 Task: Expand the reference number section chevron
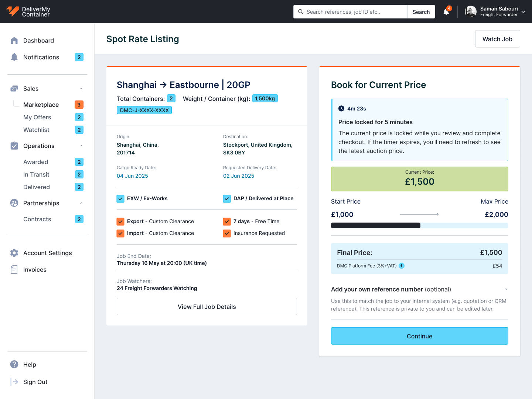(x=506, y=289)
